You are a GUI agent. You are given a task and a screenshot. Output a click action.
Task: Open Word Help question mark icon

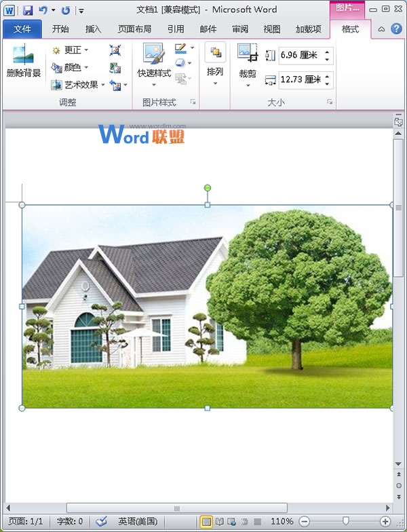pos(396,28)
